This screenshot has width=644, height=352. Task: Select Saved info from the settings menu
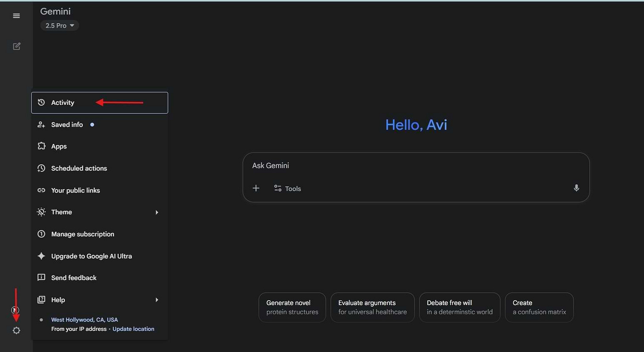(x=67, y=124)
